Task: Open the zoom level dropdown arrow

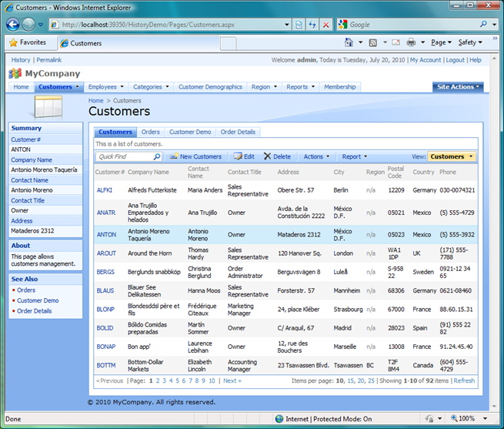Action: pos(485,418)
